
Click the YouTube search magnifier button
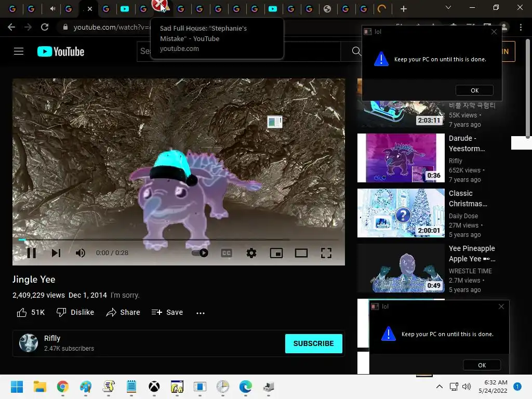click(356, 51)
